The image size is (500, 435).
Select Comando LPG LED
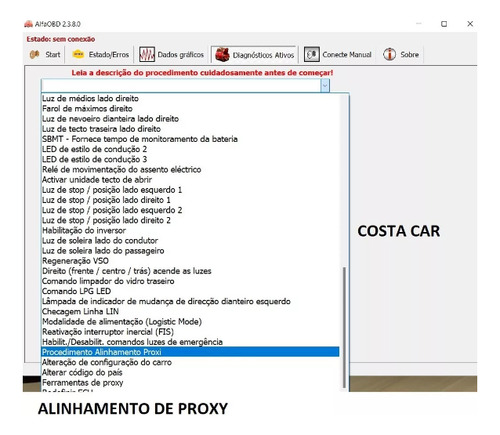[190, 291]
